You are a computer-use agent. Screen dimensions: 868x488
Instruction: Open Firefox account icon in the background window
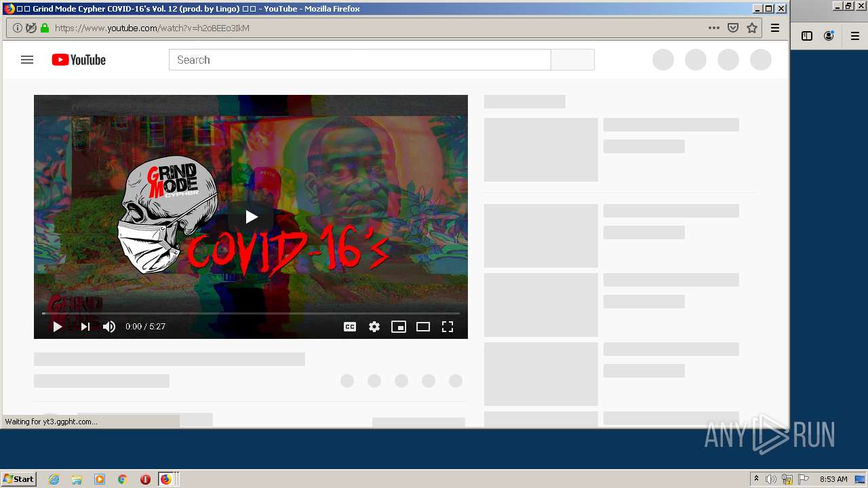(829, 36)
